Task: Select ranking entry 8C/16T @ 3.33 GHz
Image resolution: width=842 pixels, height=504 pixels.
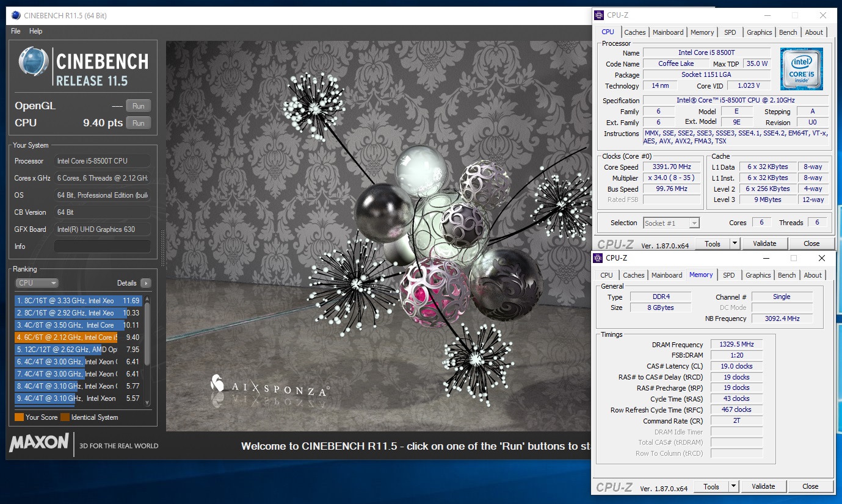Action: (79, 301)
